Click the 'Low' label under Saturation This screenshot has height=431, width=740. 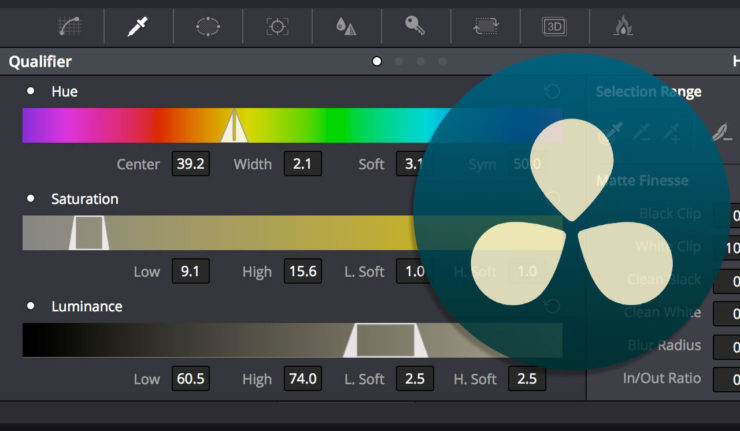(x=147, y=272)
